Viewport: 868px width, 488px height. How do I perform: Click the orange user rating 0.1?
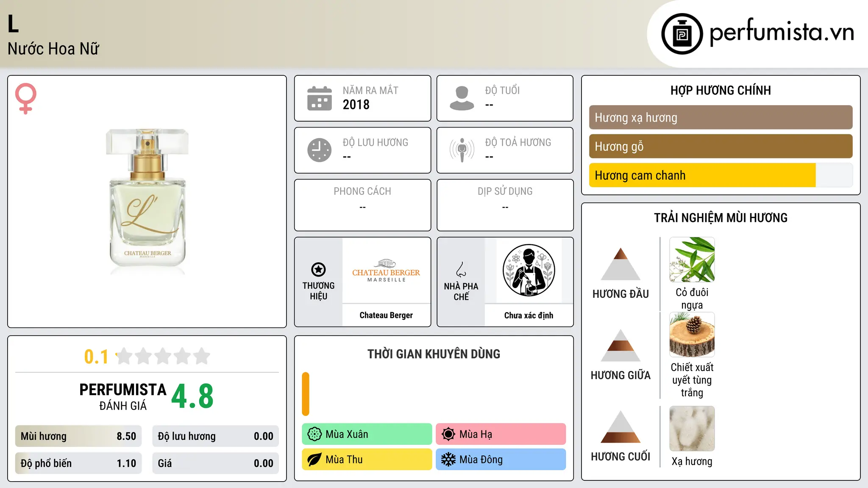(x=96, y=357)
